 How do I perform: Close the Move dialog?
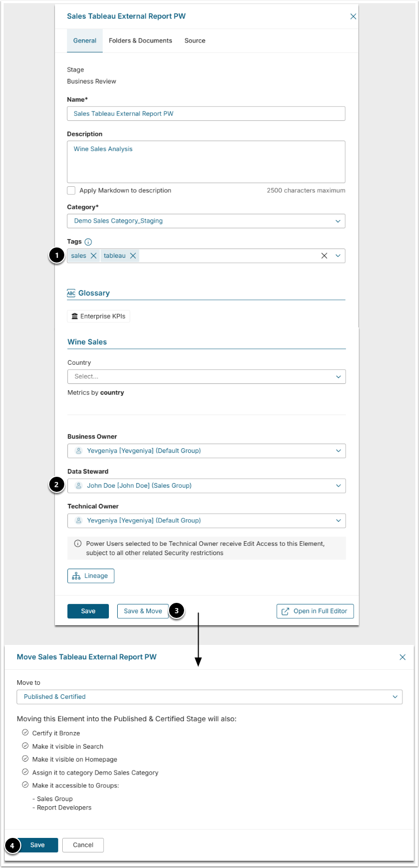402,657
